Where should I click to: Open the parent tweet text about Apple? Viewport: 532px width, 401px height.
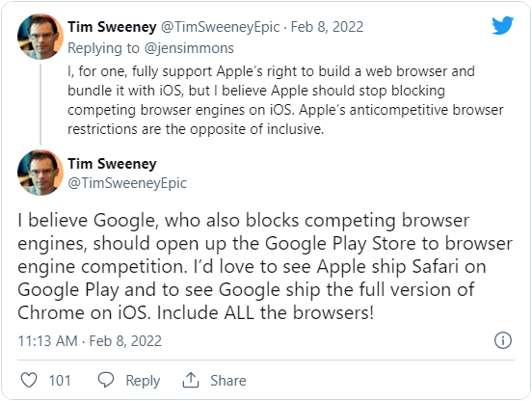pyautogui.click(x=285, y=100)
